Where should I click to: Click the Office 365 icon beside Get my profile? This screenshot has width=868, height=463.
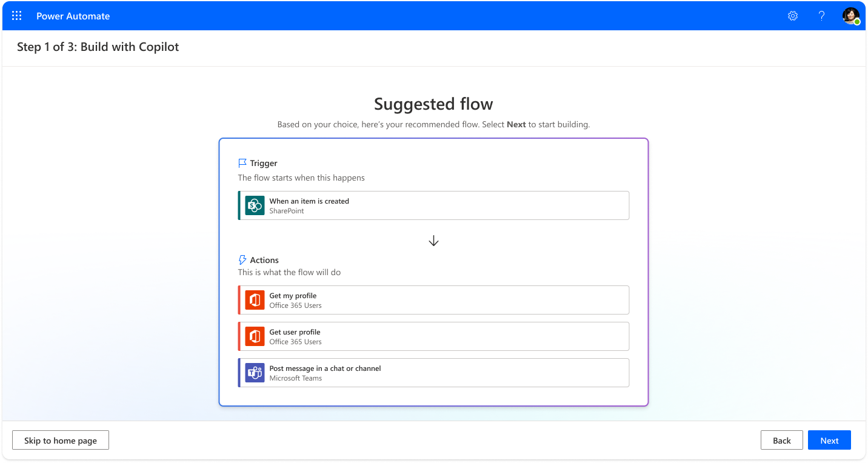[255, 301]
